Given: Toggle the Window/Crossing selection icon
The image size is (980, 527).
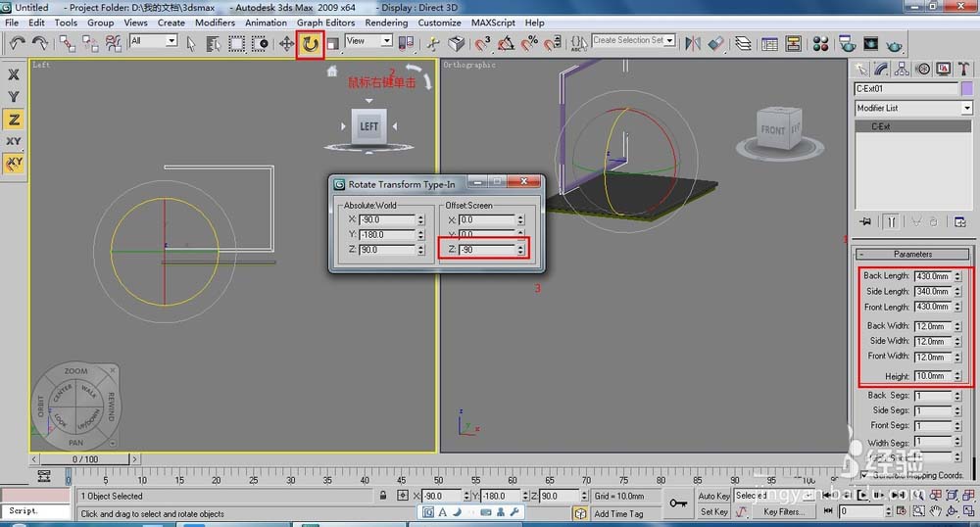Looking at the screenshot, I should pos(260,43).
